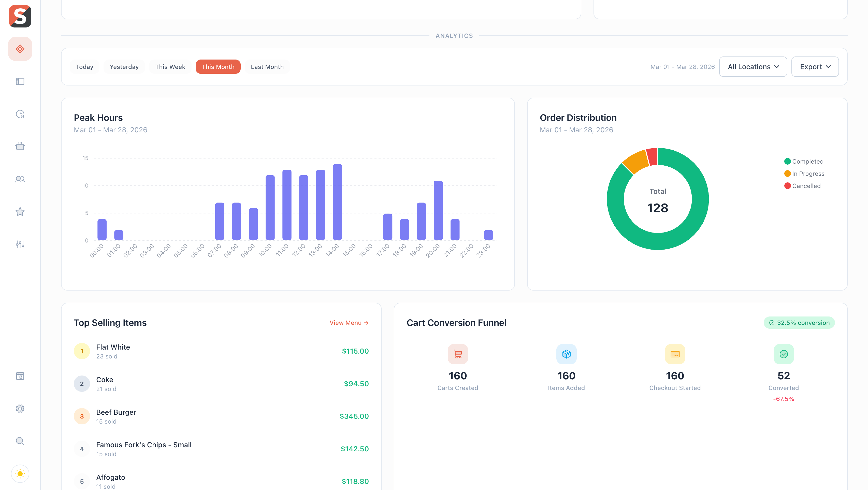Screen dimensions: 868x490
Task: Switch to the Yesterday tab
Action: 124,66
